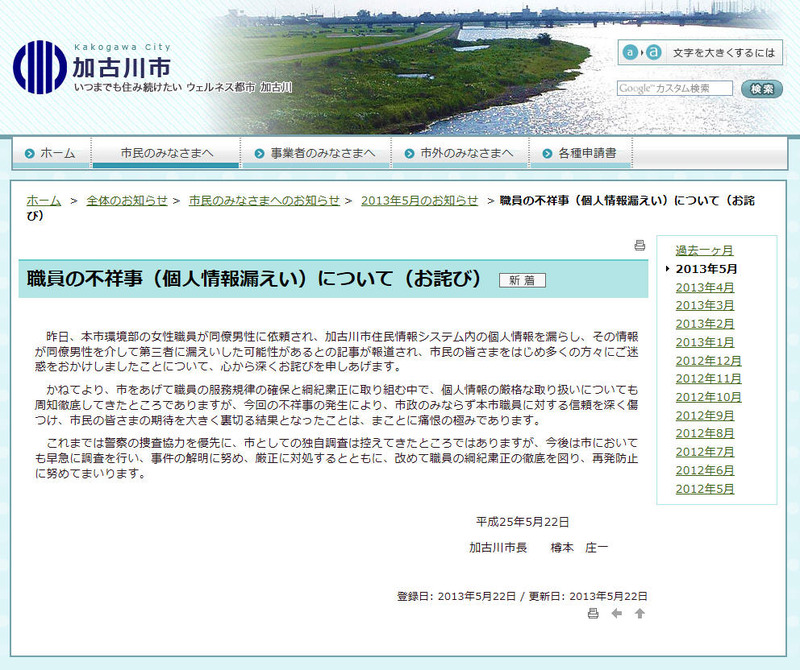Focus the Google custom search field
Image resolution: width=800 pixels, height=670 pixels.
(675, 89)
